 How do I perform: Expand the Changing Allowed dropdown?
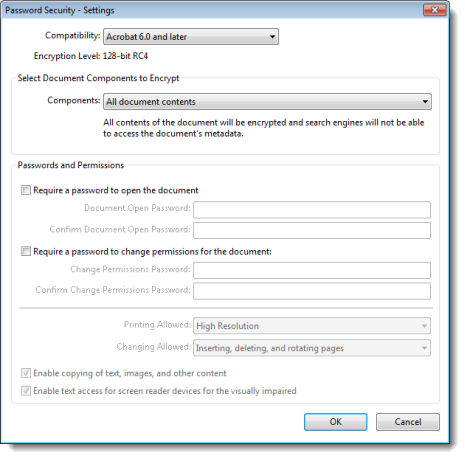pyautogui.click(x=312, y=348)
